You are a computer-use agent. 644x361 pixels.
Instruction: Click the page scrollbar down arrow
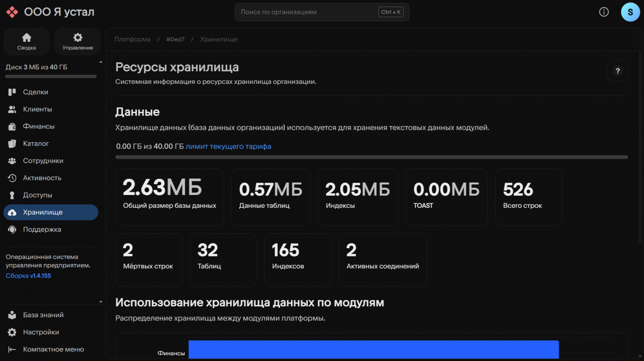tap(640, 356)
